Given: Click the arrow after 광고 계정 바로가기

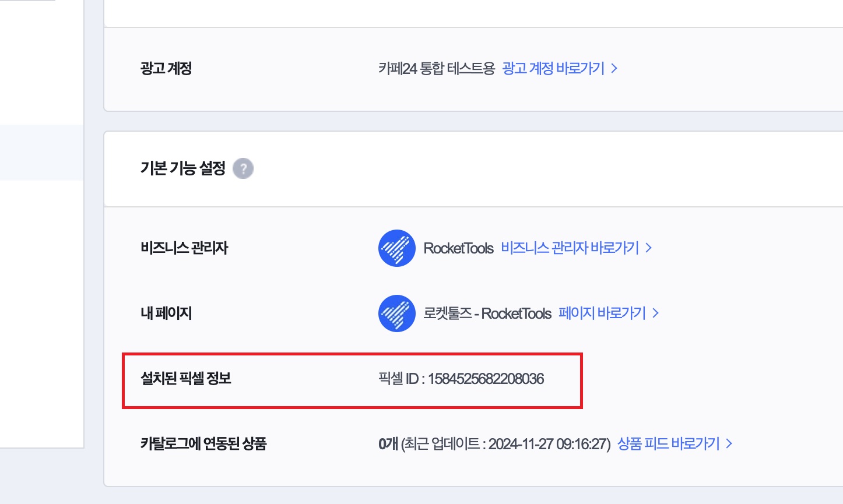Looking at the screenshot, I should (x=614, y=69).
